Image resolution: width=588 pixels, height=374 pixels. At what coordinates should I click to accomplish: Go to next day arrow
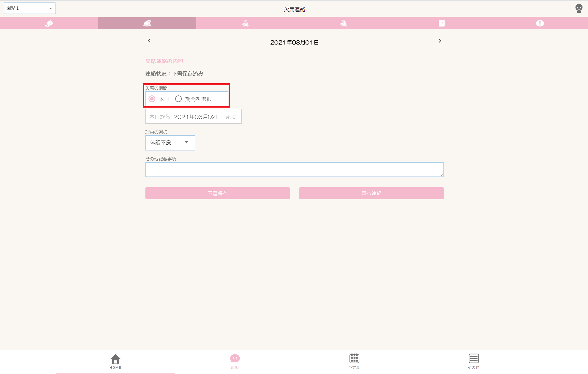tap(440, 41)
